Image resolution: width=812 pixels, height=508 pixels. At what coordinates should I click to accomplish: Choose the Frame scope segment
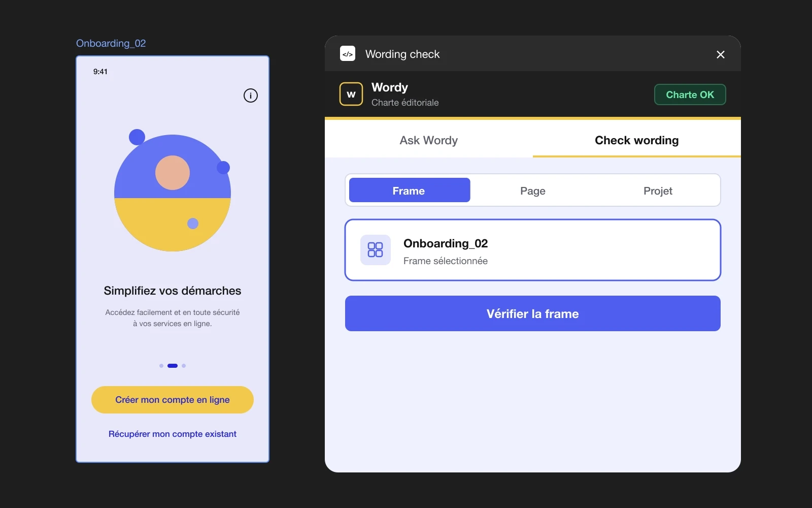pos(410,190)
